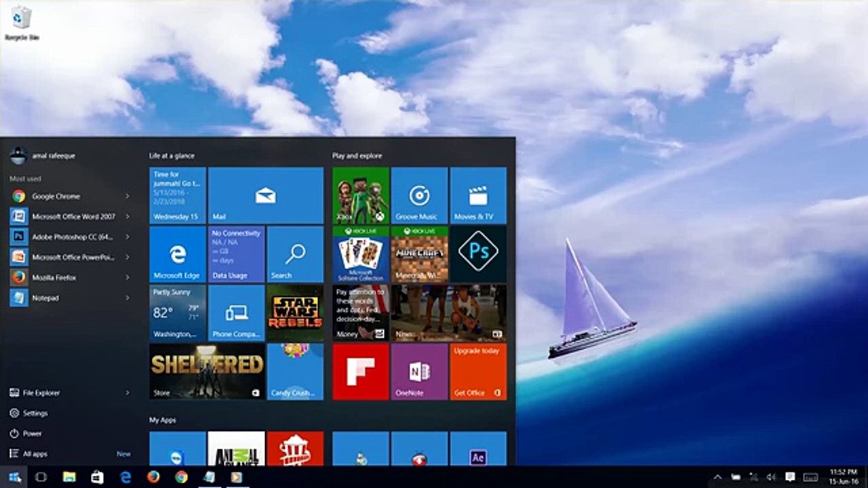Select the Search tile
Viewport: 868px width, 488px height.
[295, 254]
